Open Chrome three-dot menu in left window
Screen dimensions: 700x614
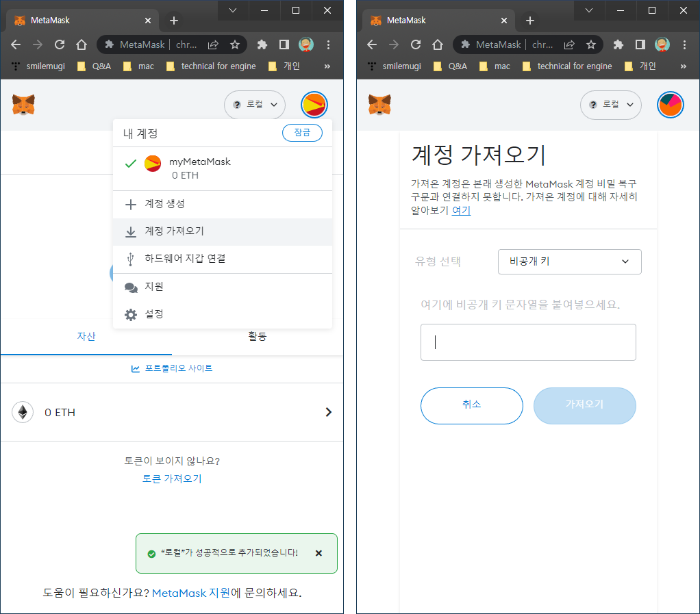(x=328, y=44)
